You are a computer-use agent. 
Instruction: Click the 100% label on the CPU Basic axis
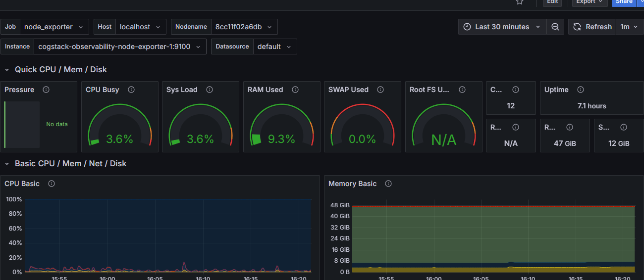click(14, 199)
